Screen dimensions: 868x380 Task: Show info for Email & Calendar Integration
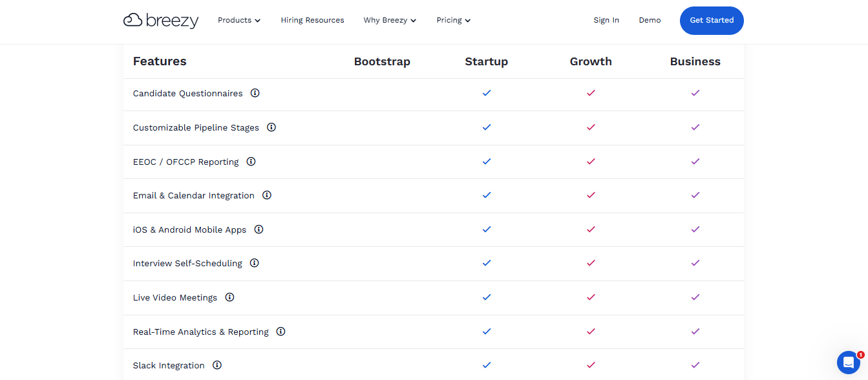(267, 195)
